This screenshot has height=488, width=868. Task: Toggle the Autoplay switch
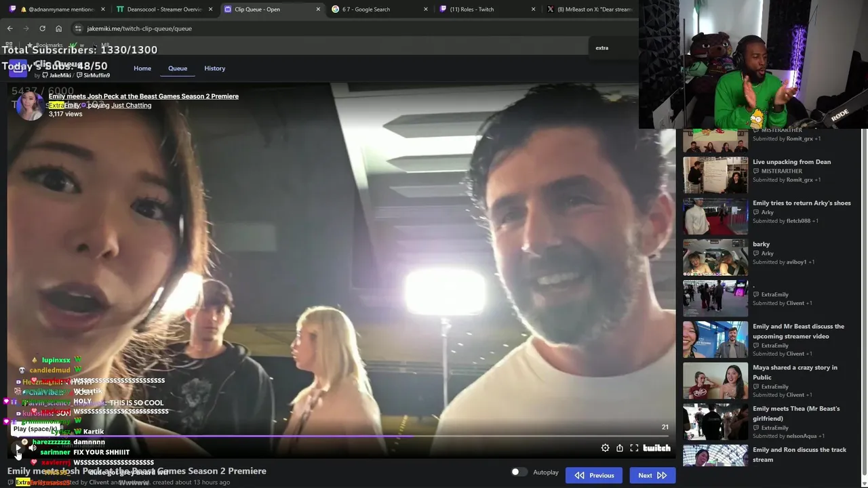(x=519, y=472)
